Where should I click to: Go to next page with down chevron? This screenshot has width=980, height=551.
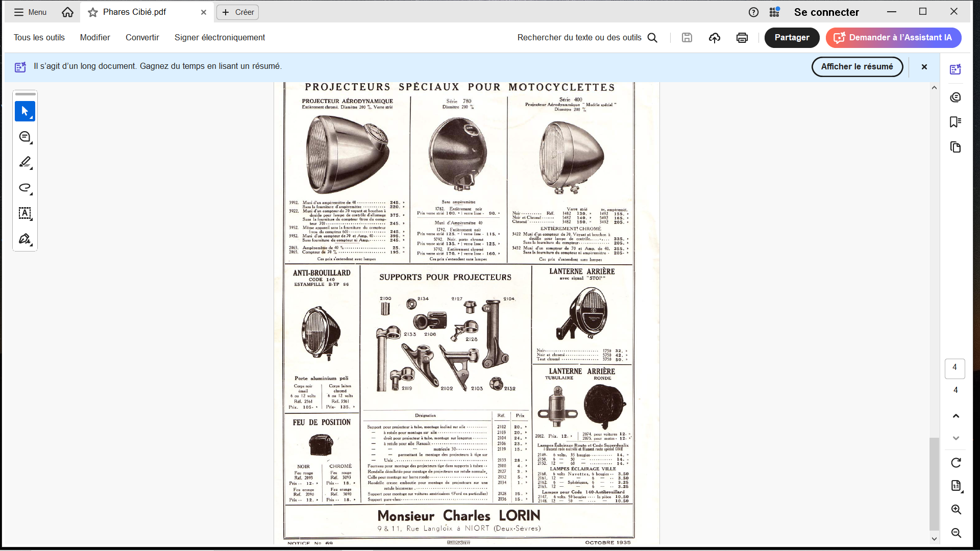(x=956, y=438)
